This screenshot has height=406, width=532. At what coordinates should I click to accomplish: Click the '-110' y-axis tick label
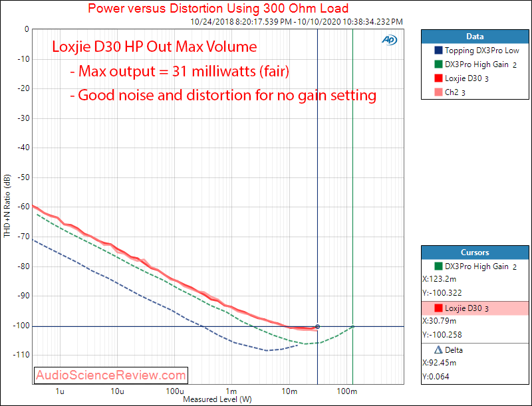pos(21,355)
